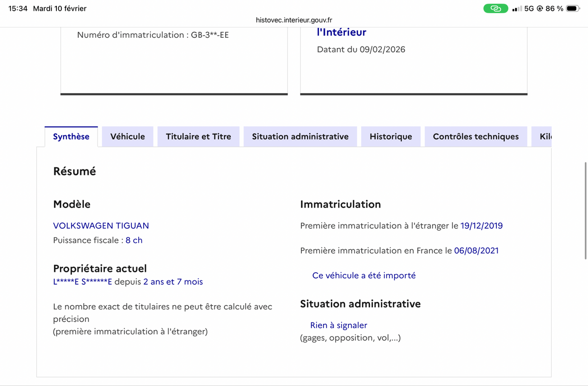588x386 pixels.
Task: Click the foreign registration date 19/12/2019
Action: point(481,226)
